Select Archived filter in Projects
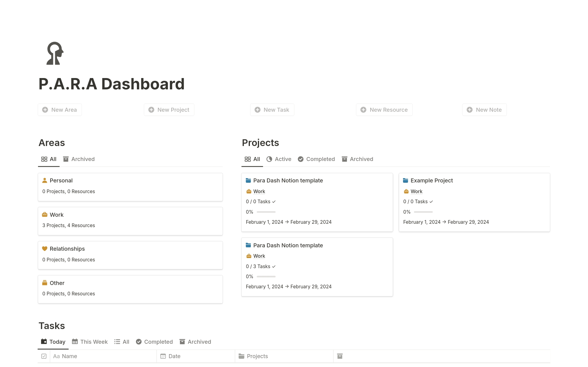 point(361,159)
